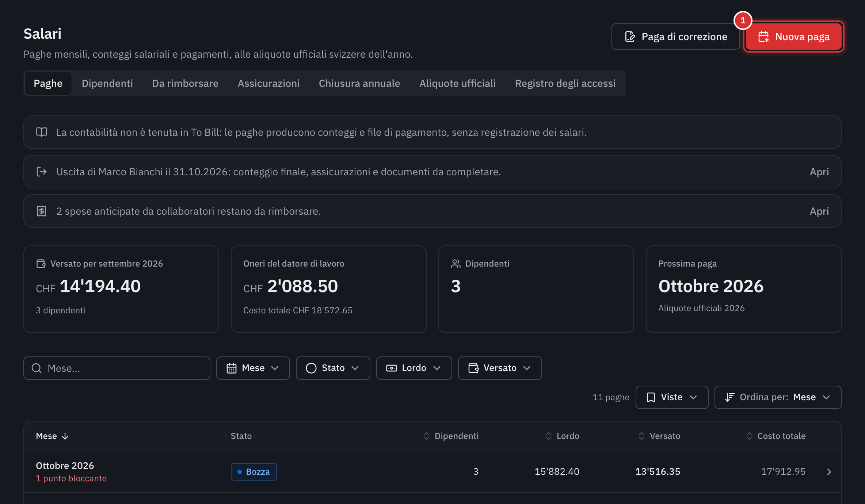
Task: Click the 15'882.40 lordo value
Action: [x=557, y=472]
